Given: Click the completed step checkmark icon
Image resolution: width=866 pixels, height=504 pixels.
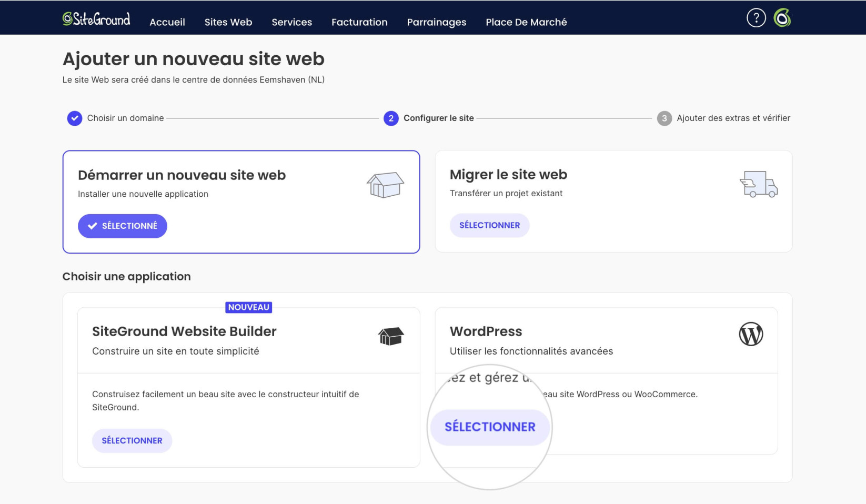Looking at the screenshot, I should [75, 118].
